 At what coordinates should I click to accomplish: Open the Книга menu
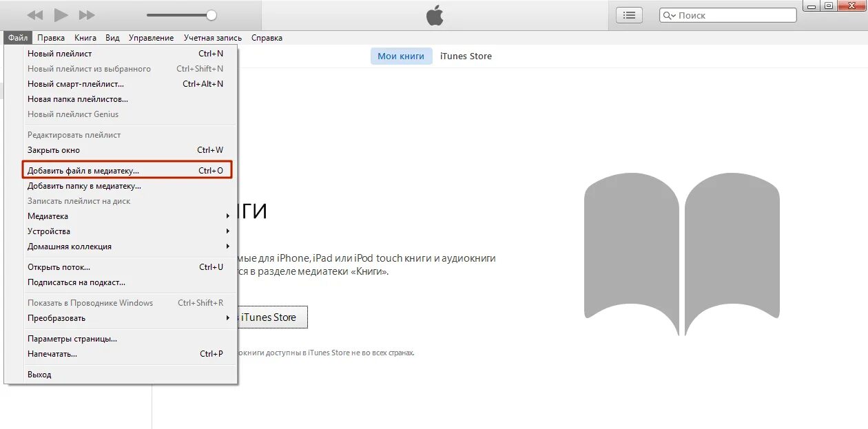tap(85, 38)
